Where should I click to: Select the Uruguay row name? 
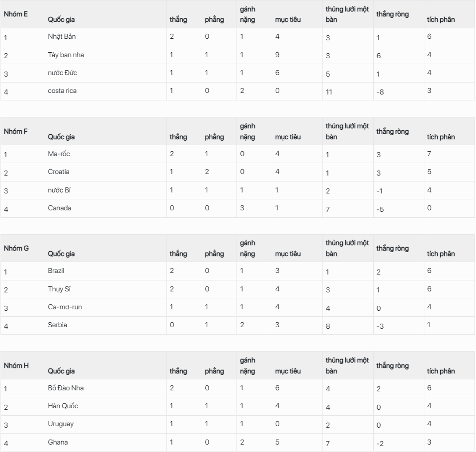coord(61,424)
